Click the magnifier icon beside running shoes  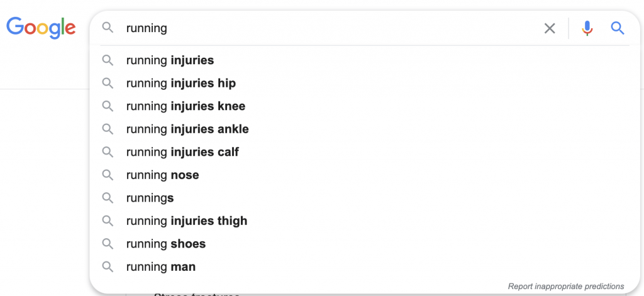tap(108, 244)
